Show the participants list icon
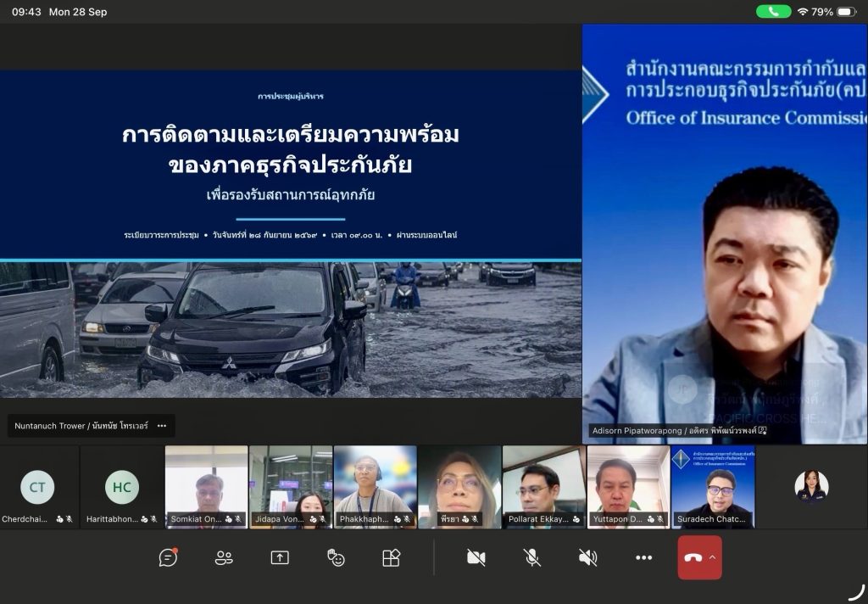The image size is (868, 604). 224,557
